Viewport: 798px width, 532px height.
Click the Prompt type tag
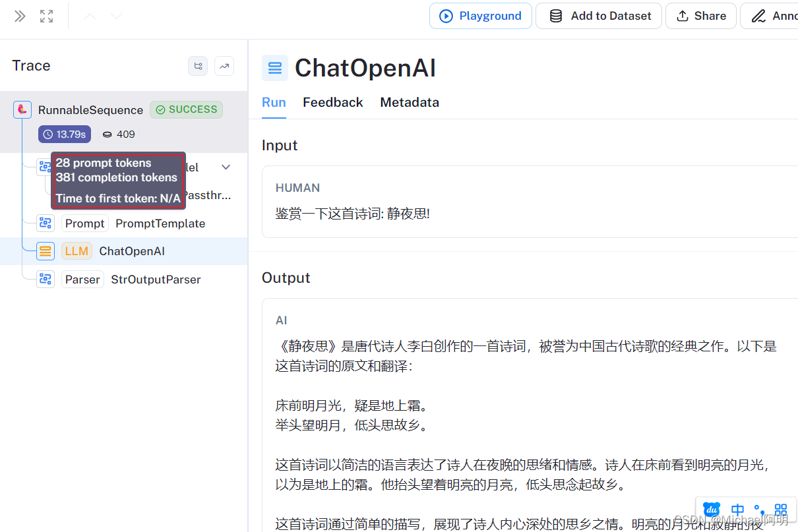click(84, 223)
